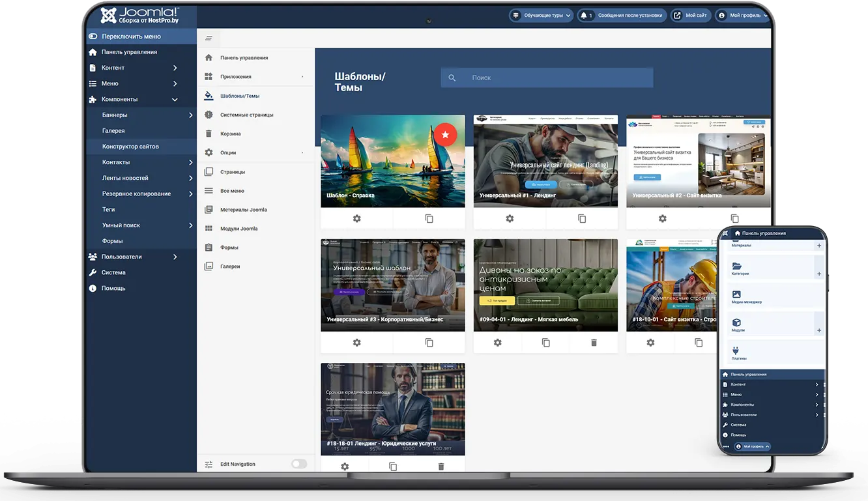868x501 pixels.
Task: Duplicate the #18-18-01 Юридические услуги template
Action: 393,466
